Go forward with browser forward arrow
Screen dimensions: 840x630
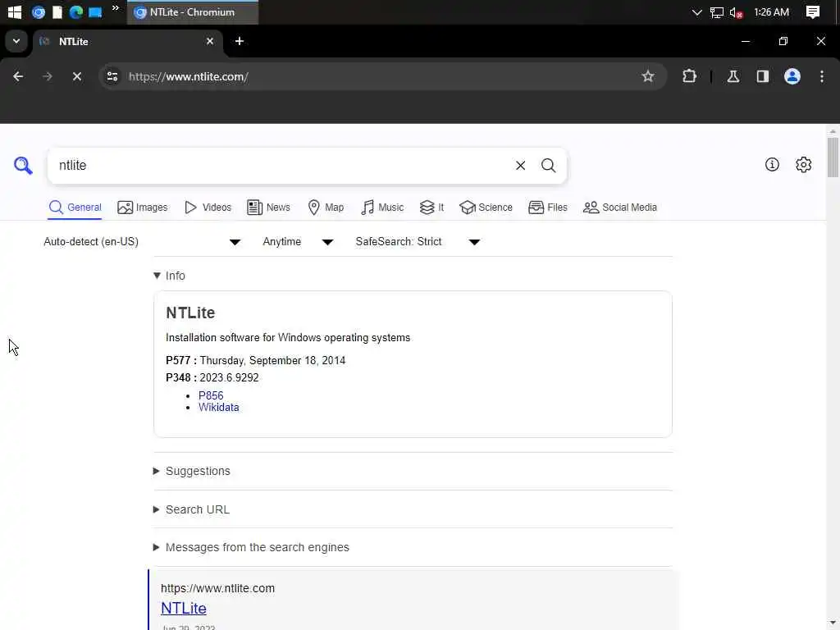pyautogui.click(x=47, y=76)
